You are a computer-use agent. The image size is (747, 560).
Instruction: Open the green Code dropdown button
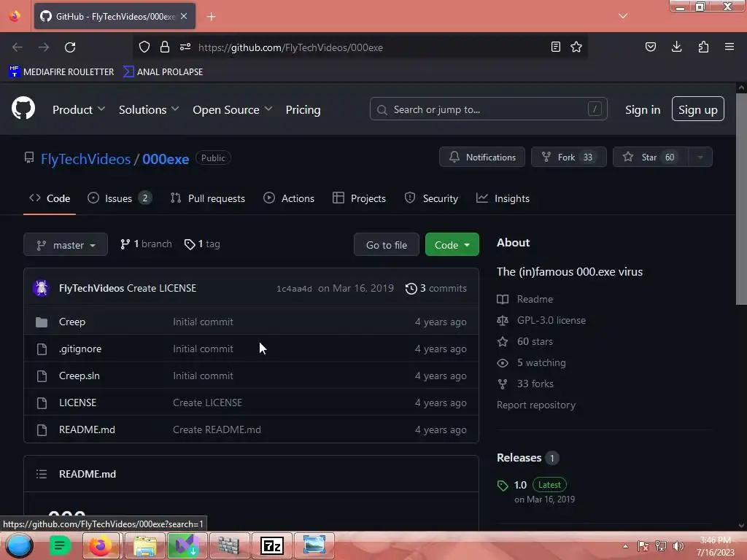[x=452, y=245]
